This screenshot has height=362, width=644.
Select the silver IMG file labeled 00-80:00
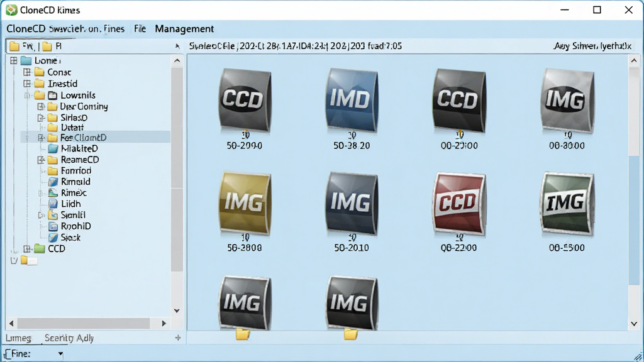pos(567,100)
